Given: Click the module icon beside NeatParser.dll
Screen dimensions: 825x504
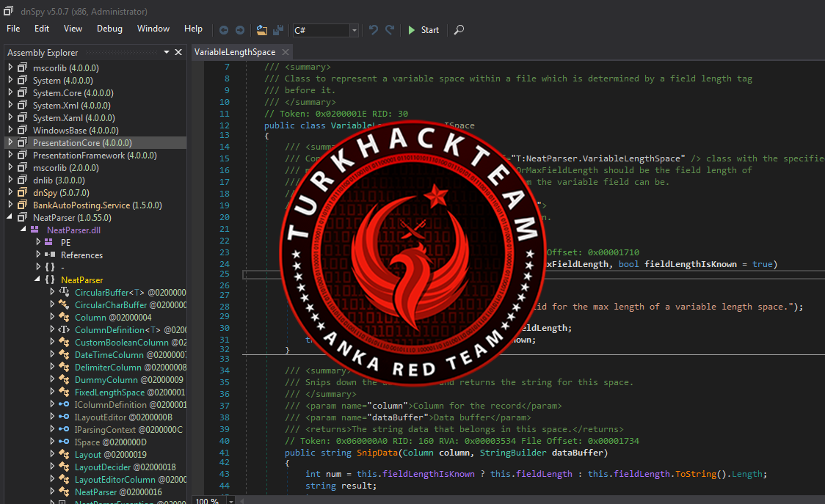Looking at the screenshot, I should point(34,230).
